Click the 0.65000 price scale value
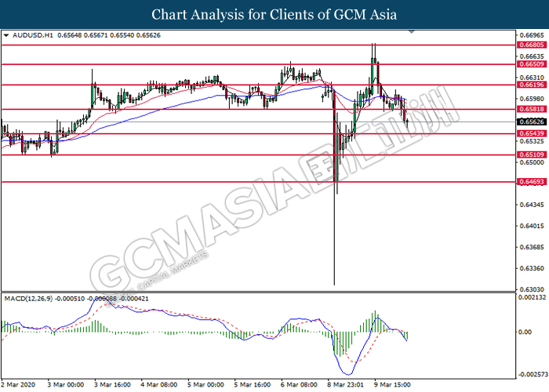 coord(533,162)
